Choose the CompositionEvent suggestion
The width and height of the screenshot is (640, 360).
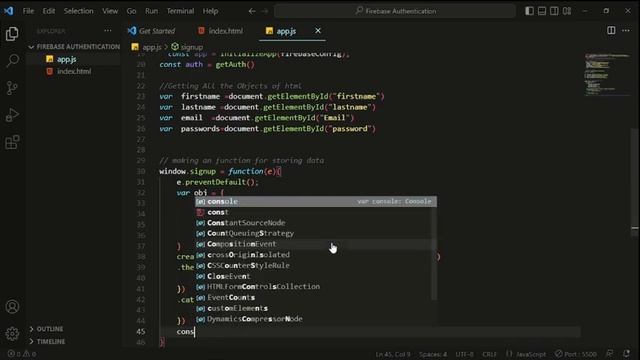point(316,244)
